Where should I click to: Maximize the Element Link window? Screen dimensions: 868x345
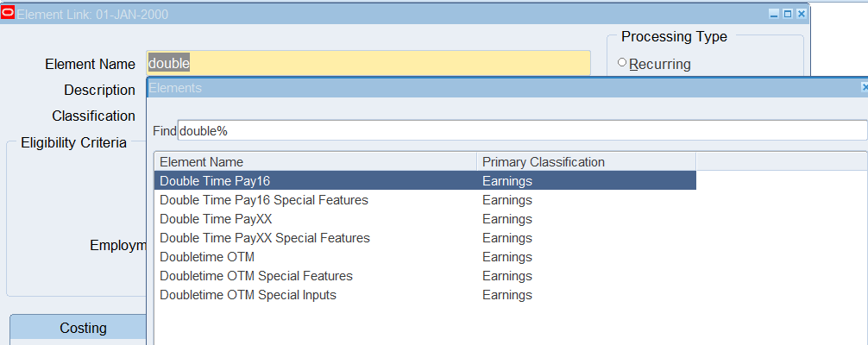787,15
